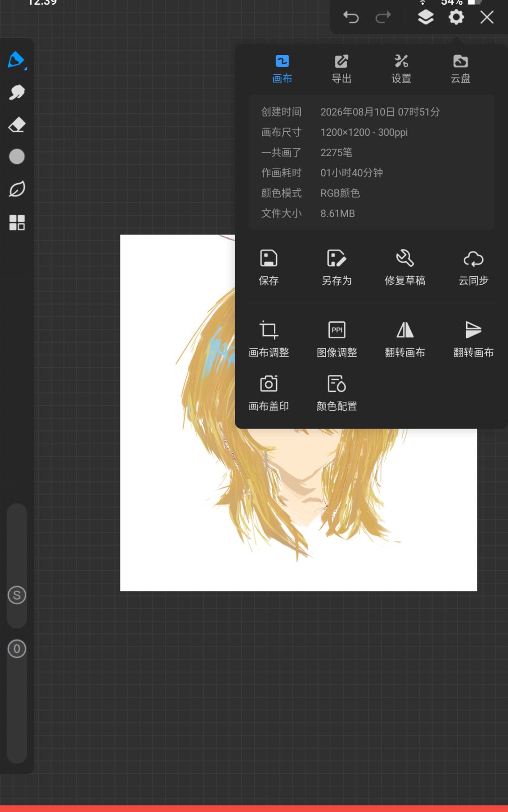Open 颜色配置 color profile

(x=337, y=393)
